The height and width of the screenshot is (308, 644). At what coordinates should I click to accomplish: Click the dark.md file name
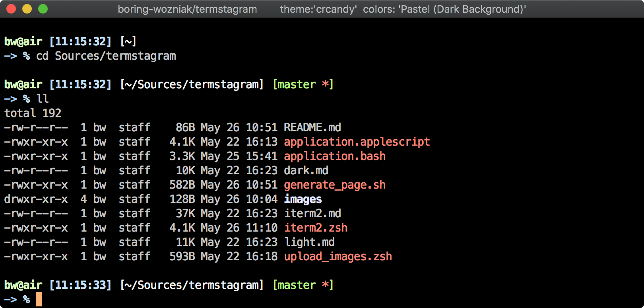click(x=306, y=170)
